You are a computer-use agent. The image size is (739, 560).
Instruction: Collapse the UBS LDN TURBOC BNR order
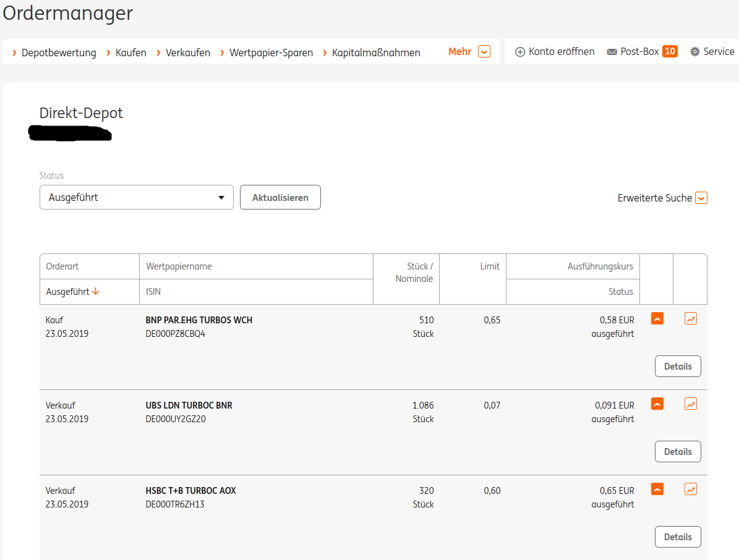(657, 404)
